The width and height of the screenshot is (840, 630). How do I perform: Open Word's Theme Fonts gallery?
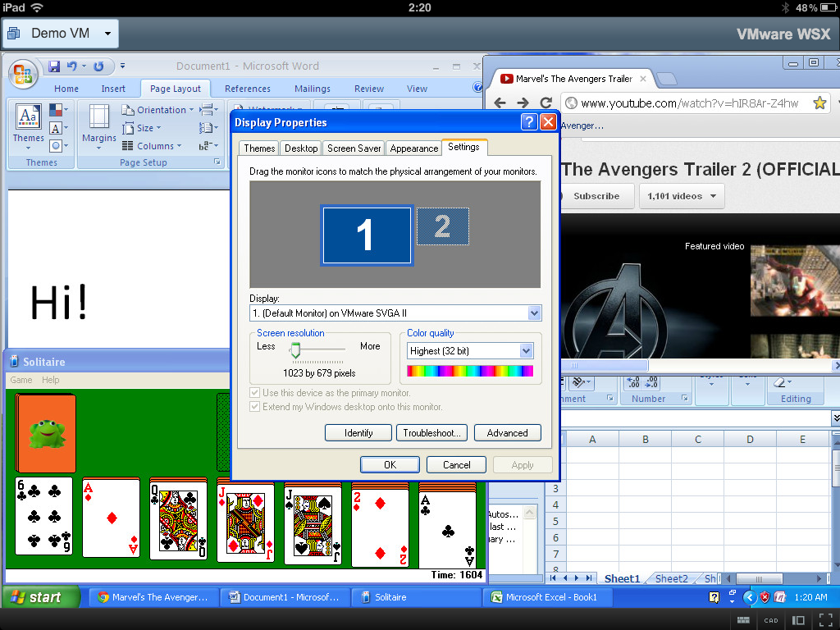pyautogui.click(x=58, y=128)
